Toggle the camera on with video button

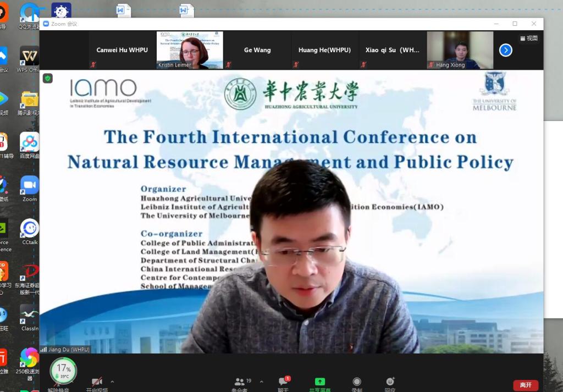point(97,382)
